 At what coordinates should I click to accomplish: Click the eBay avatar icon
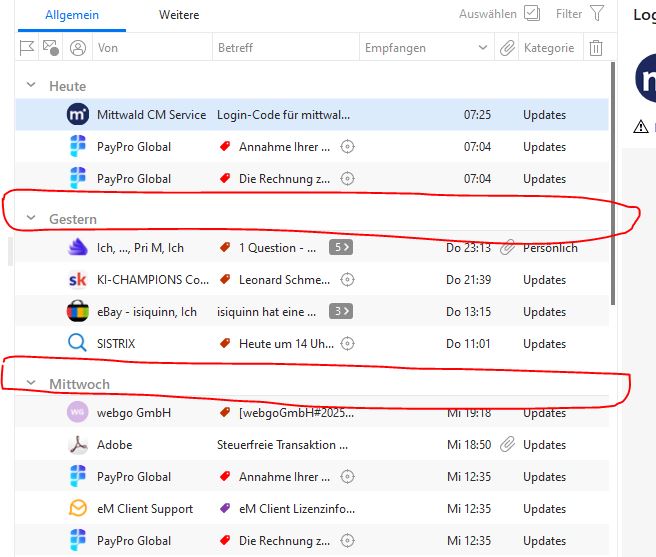pos(78,311)
